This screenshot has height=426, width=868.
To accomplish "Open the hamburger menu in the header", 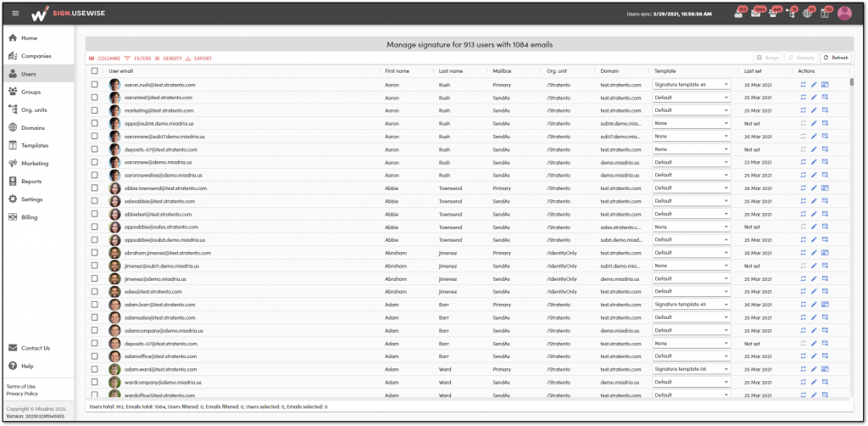I will (15, 14).
